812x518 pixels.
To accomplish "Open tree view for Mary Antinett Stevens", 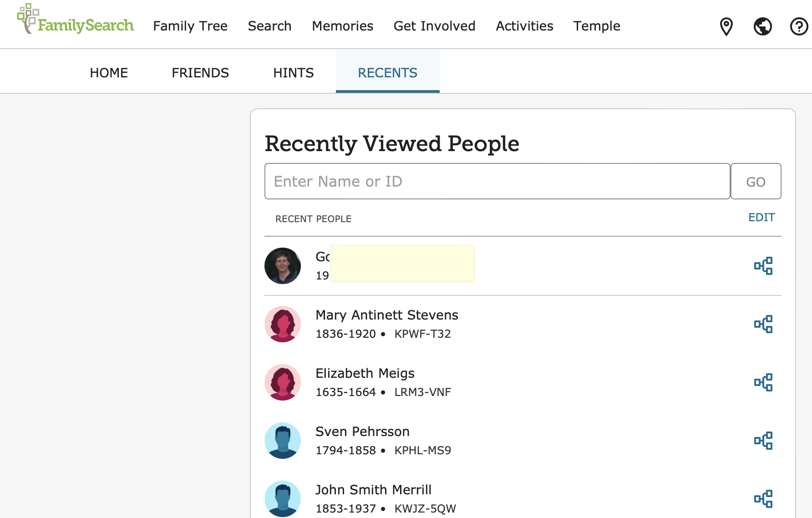I will click(763, 324).
